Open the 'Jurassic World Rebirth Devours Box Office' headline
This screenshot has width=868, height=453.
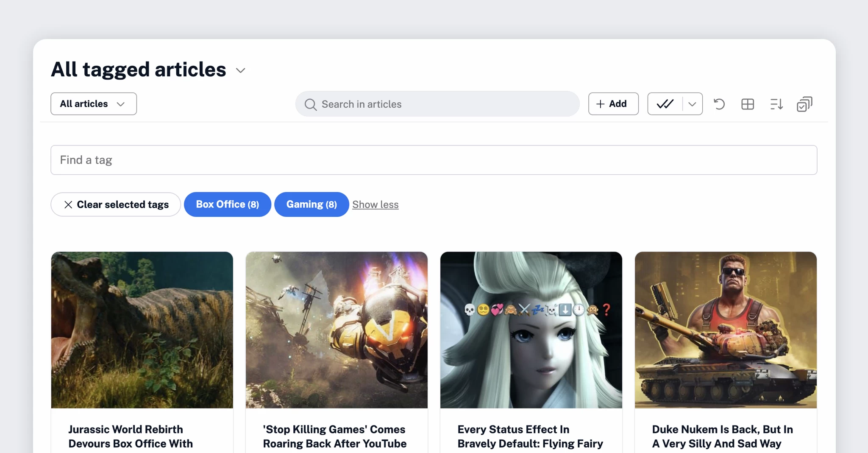pyautogui.click(x=131, y=436)
